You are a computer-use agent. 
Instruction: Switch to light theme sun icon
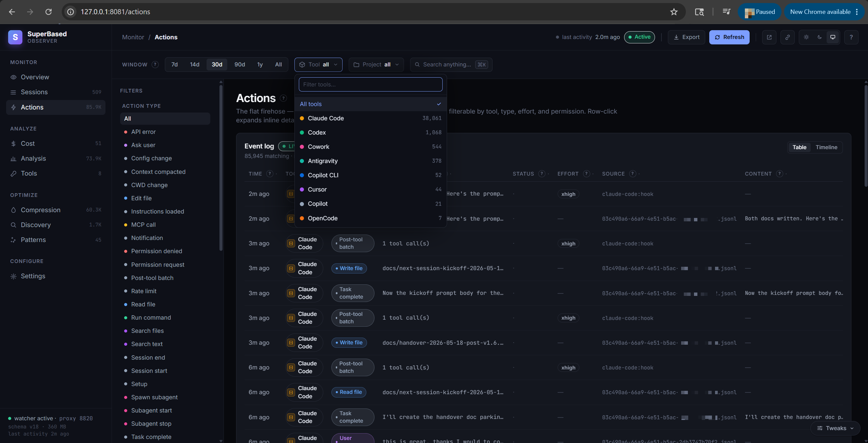click(806, 37)
